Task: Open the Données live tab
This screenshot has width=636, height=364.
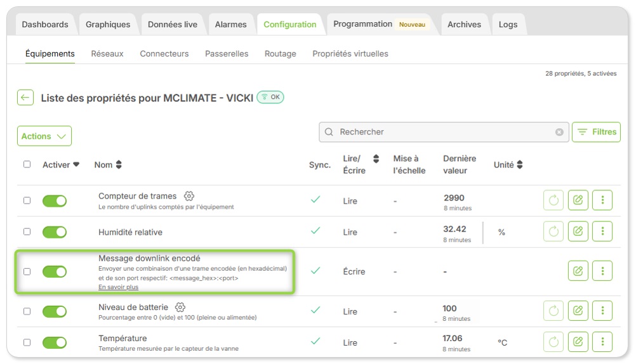Action: 173,24
